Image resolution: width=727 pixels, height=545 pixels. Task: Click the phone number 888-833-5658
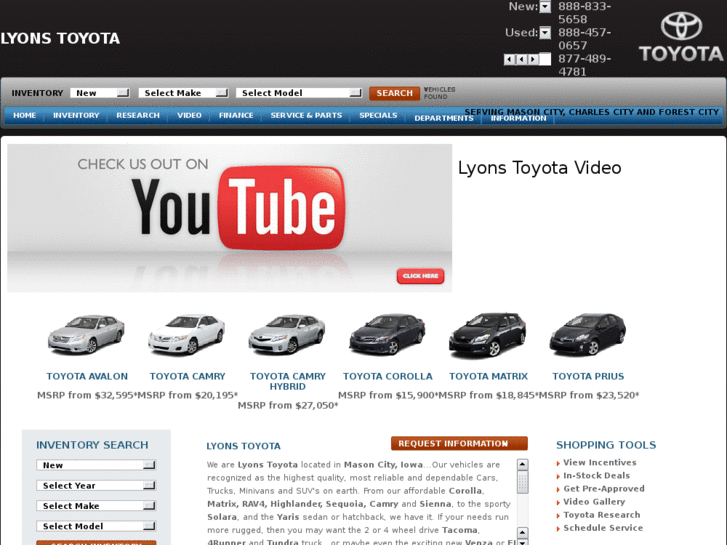pyautogui.click(x=584, y=13)
